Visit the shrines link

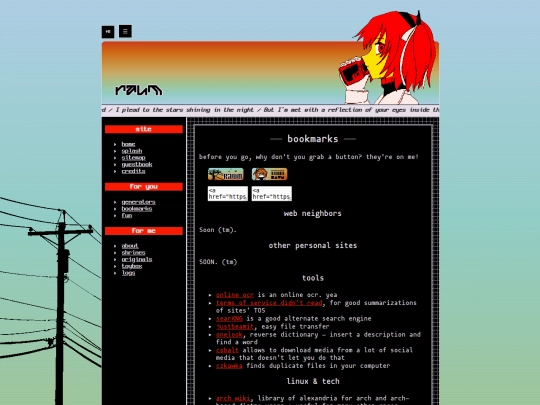pyautogui.click(x=133, y=252)
